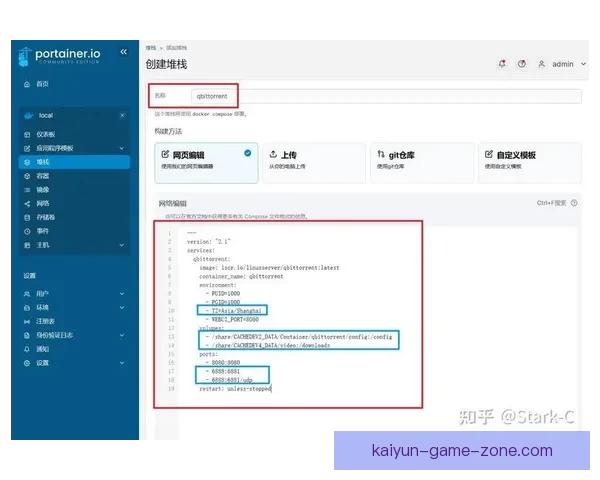This screenshot has width=600, height=480.
Task: Go to 仪表板 dashboard in sidebar
Action: coord(45,134)
